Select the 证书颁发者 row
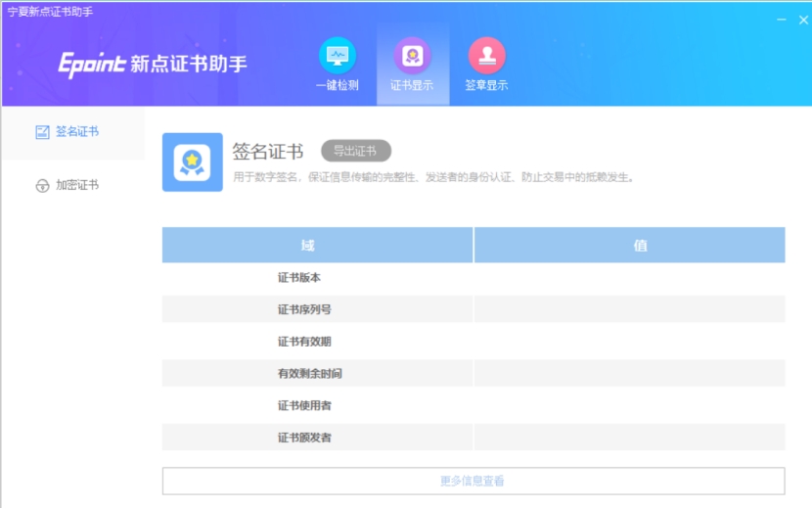812x509 pixels. 304,438
